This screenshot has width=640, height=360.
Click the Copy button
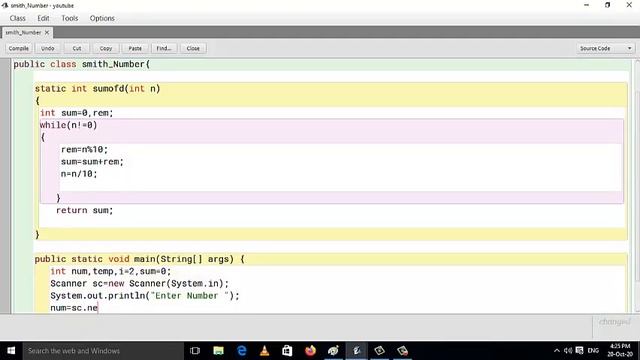point(106,48)
